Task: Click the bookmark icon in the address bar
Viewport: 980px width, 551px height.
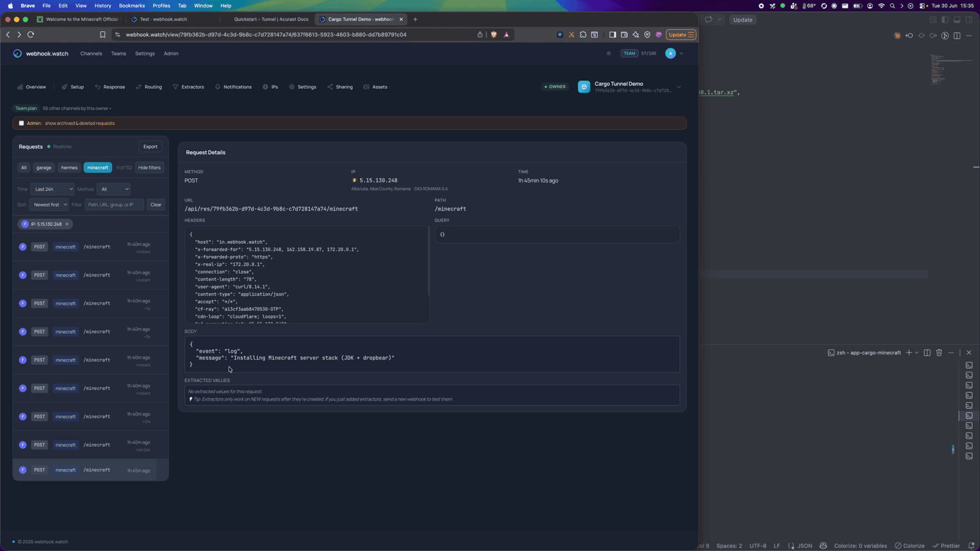Action: (x=102, y=35)
